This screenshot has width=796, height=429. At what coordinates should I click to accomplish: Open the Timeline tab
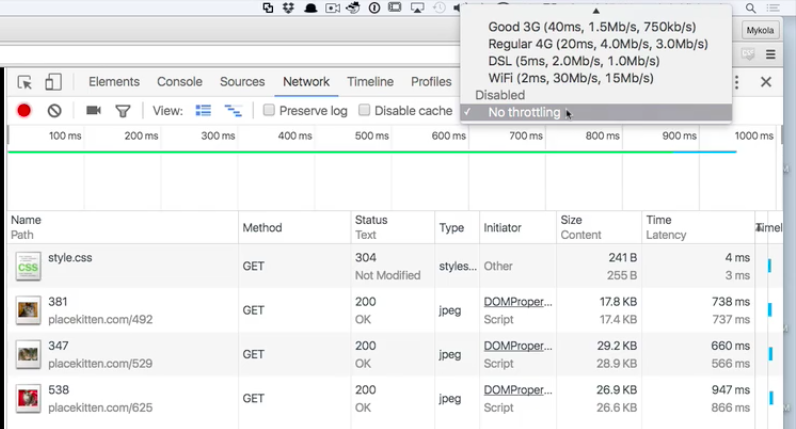(370, 82)
